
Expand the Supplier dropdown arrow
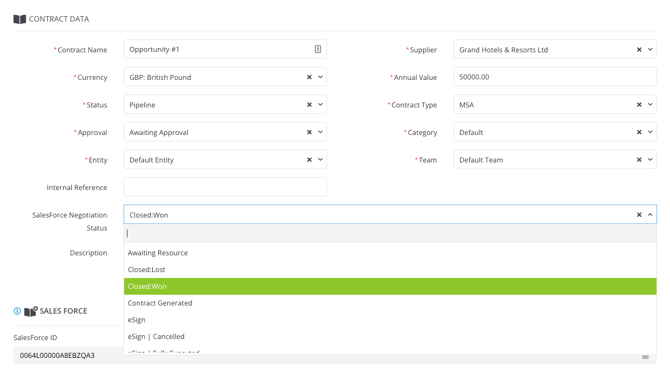point(650,50)
